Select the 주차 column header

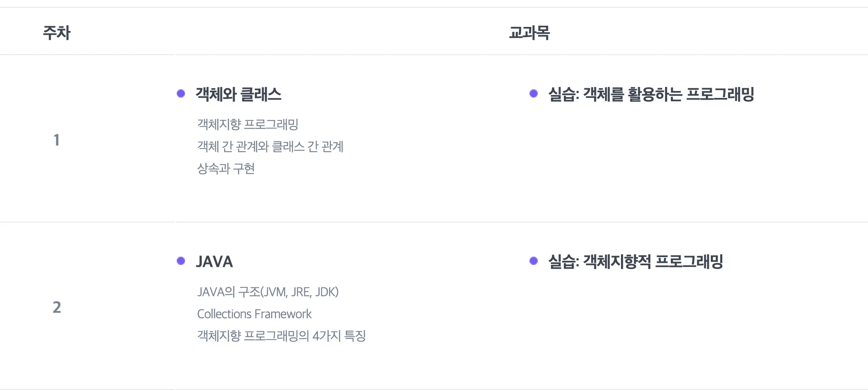coord(57,33)
